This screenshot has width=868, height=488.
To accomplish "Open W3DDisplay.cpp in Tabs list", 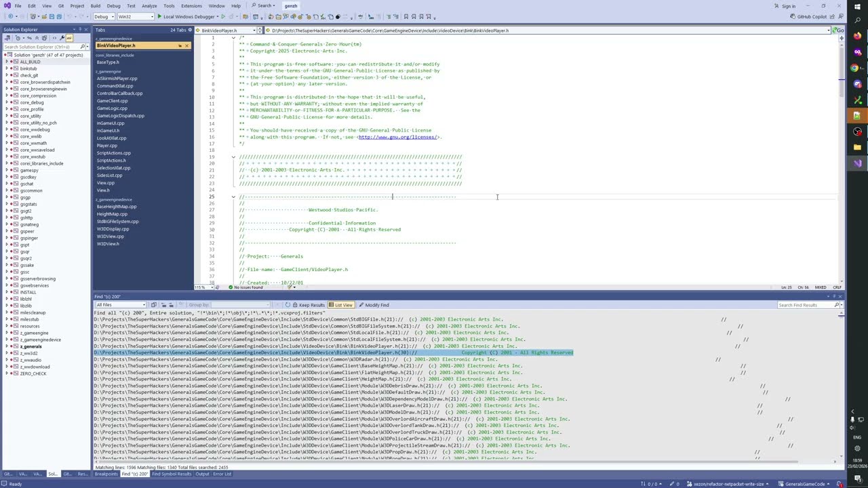I will [113, 229].
